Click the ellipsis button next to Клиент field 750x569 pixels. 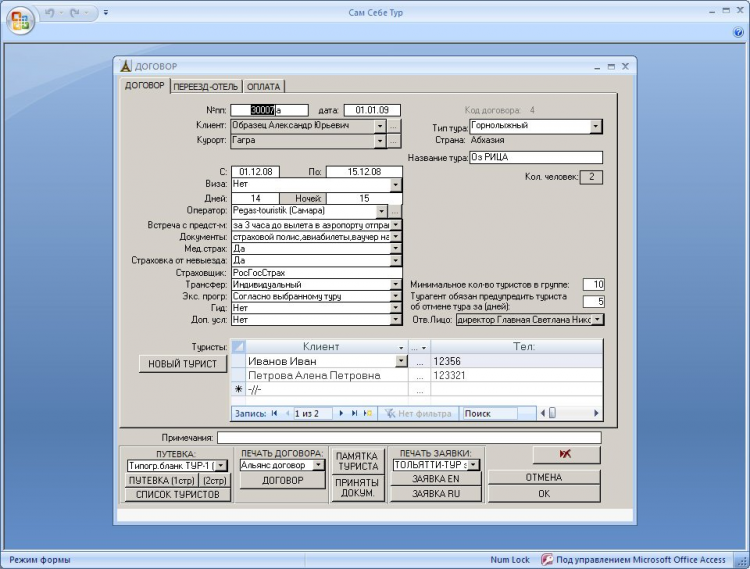coord(393,126)
